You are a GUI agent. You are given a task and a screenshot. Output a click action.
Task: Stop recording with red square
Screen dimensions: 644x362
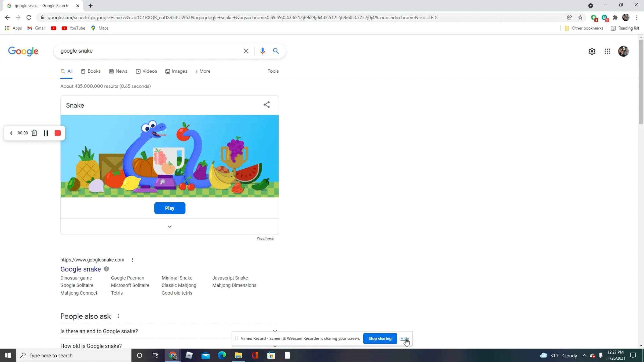click(58, 133)
